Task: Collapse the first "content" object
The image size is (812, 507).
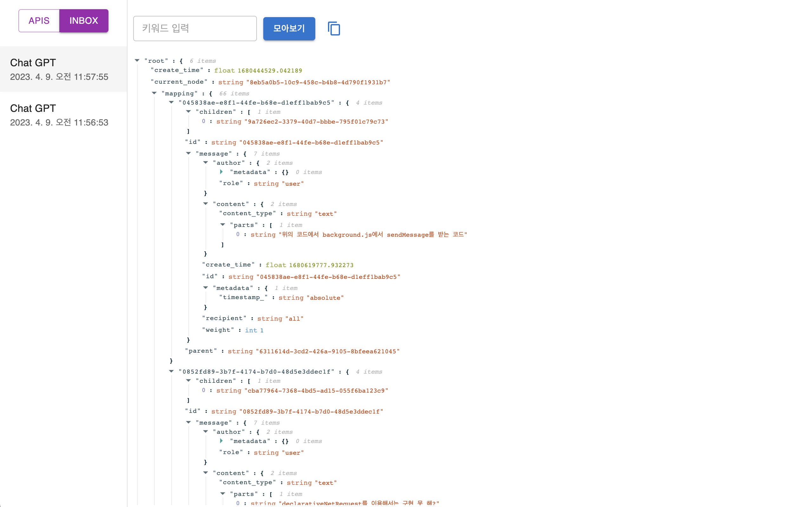Action: click(206, 204)
